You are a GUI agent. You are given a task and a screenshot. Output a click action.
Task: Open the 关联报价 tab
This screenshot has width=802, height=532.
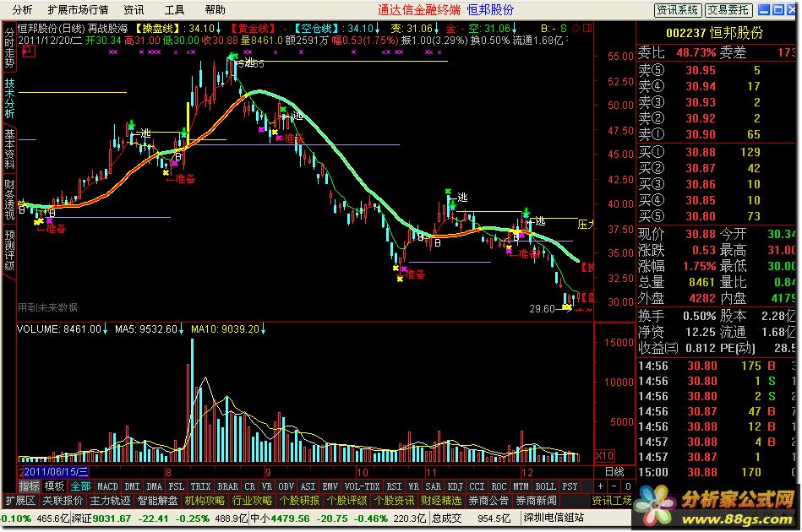(63, 501)
